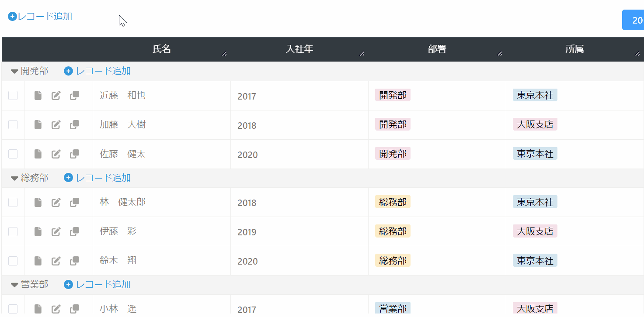Collapse the 総務部 group
This screenshot has width=644, height=317.
(14, 178)
